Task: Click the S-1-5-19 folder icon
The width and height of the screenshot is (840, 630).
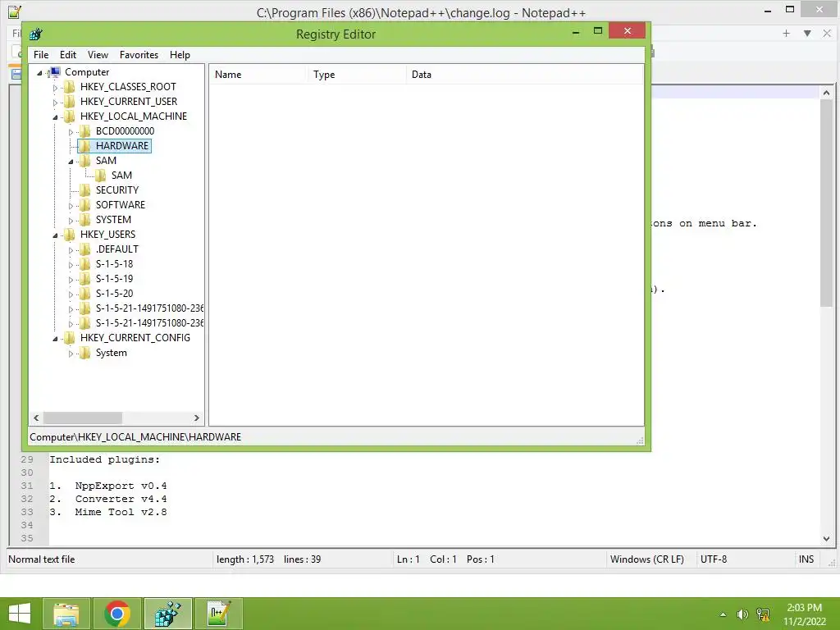Action: coord(84,279)
